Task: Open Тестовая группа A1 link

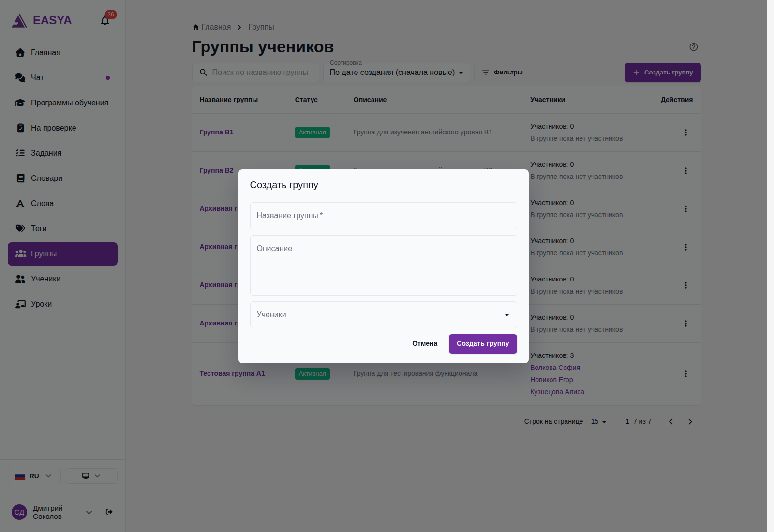Action: [232, 374]
